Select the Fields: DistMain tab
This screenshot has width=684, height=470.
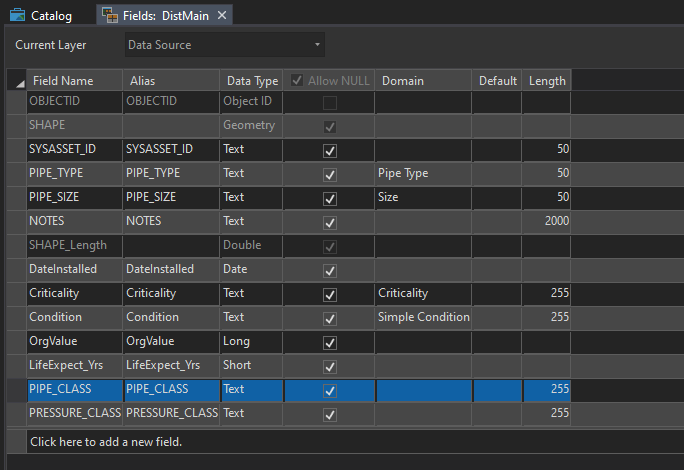[166, 15]
